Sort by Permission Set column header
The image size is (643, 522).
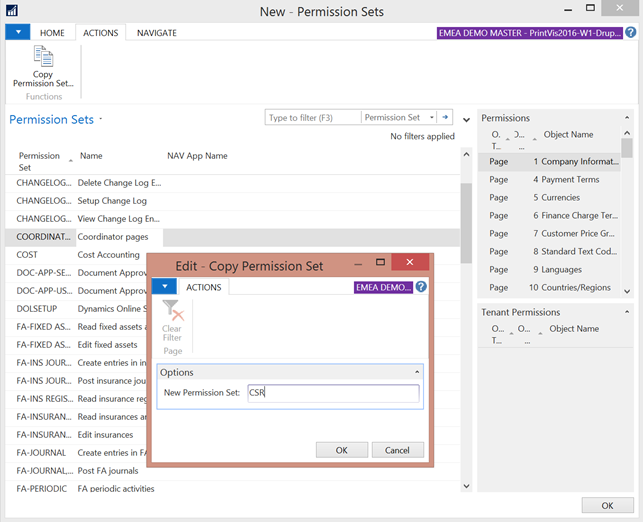pos(39,162)
